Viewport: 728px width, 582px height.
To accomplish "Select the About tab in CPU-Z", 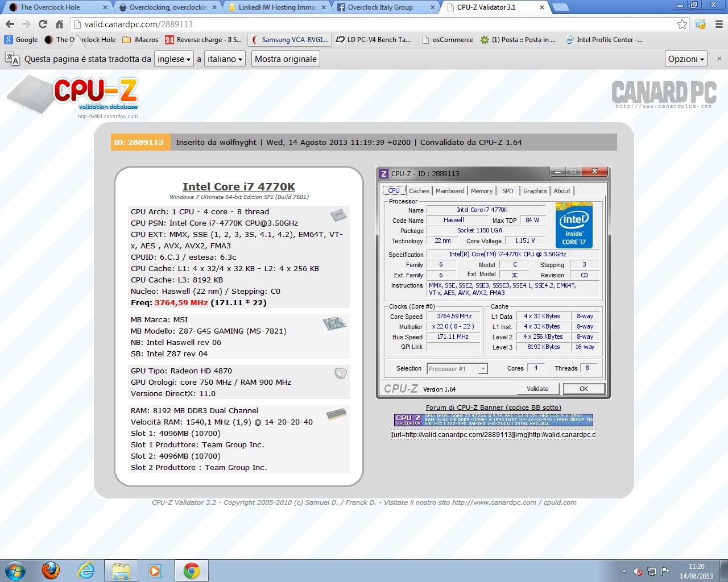I will (562, 191).
